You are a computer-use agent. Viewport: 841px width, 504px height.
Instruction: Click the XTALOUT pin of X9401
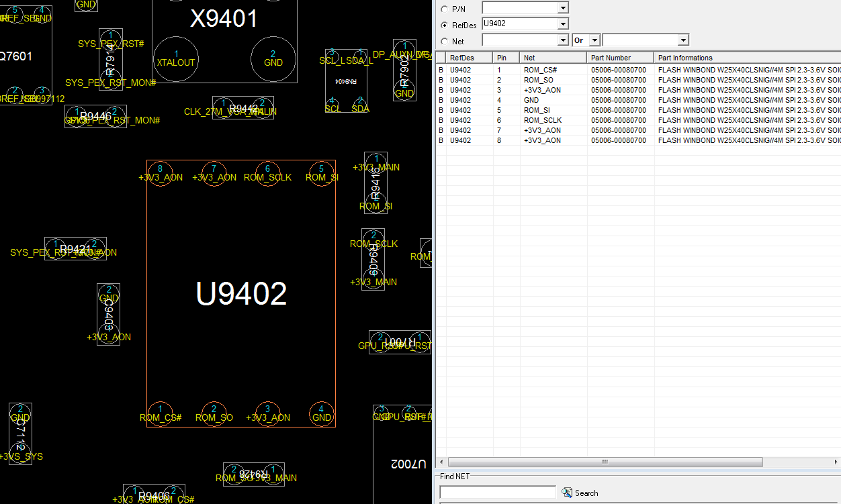coord(176,58)
